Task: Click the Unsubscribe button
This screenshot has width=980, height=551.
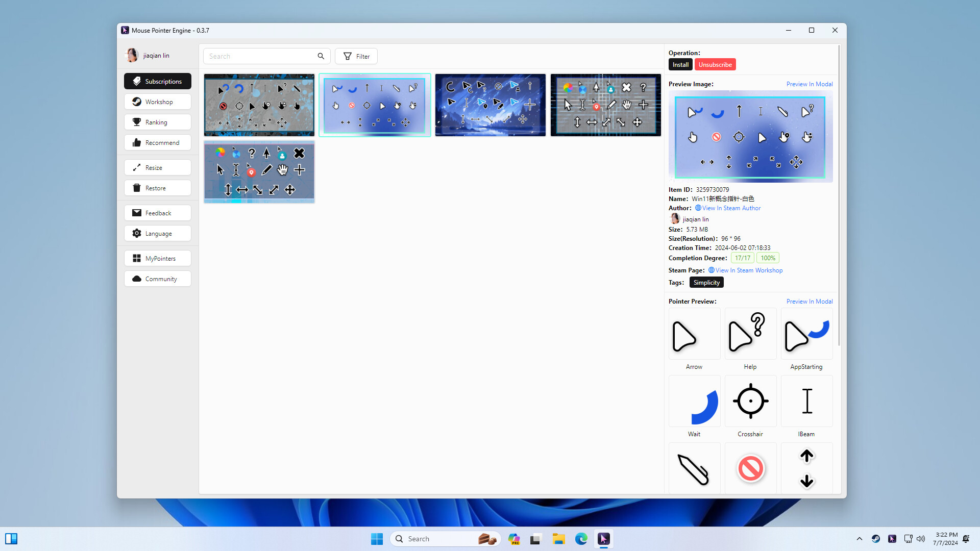Action: 715,64
